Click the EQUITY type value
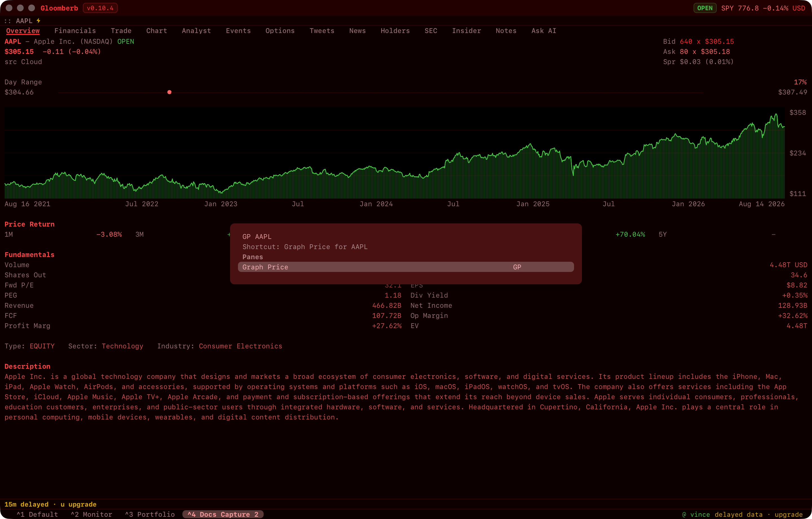This screenshot has height=519, width=812. tap(42, 346)
